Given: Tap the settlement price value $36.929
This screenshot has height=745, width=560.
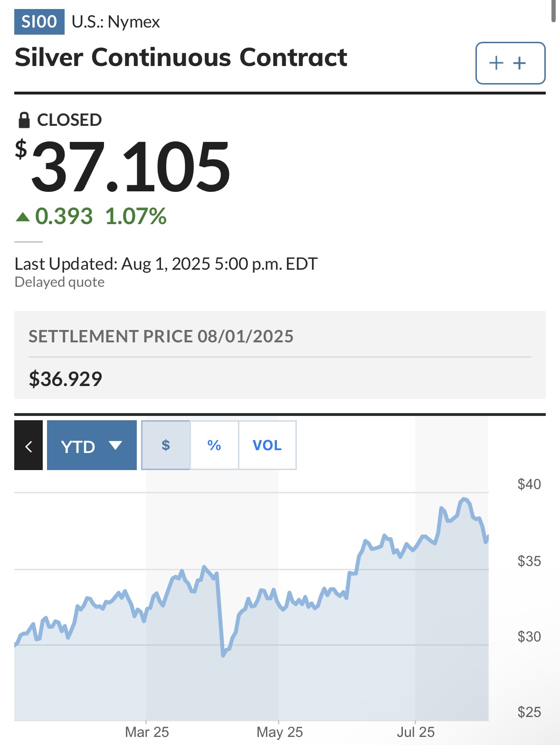Looking at the screenshot, I should (66, 379).
